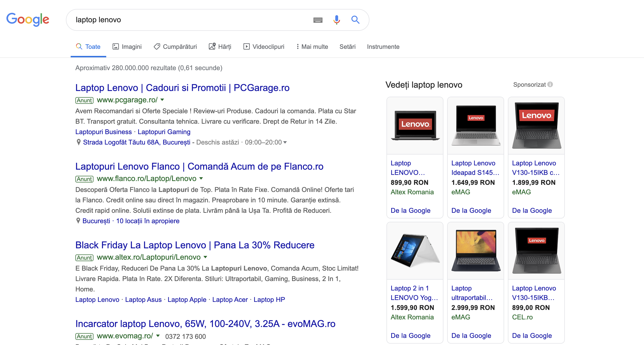Click the Anunț badge of the evoMAG result
Image resolution: width=644 pixels, height=345 pixels.
[84, 336]
